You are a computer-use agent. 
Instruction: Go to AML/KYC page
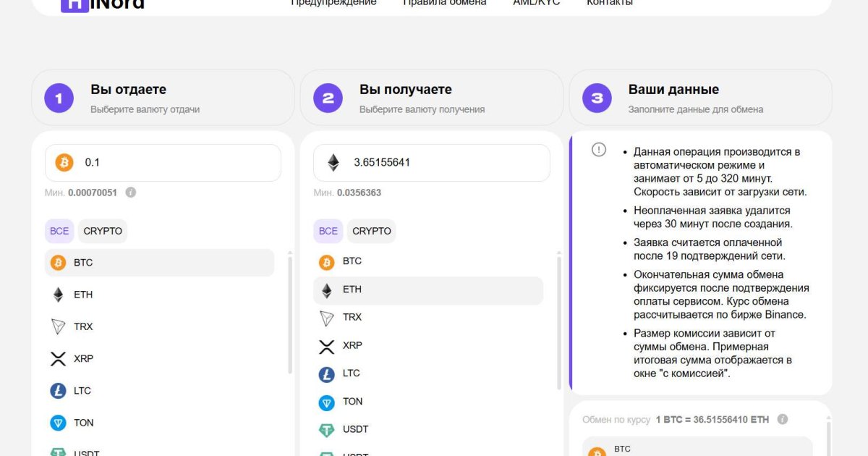coord(537,3)
